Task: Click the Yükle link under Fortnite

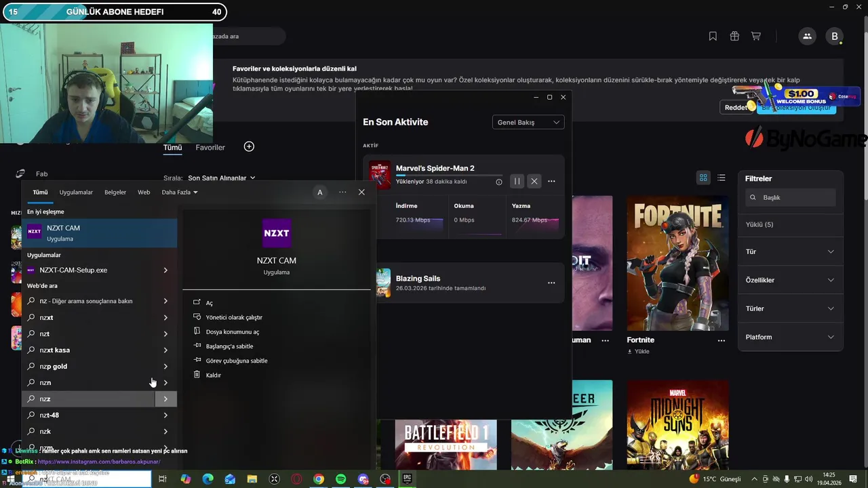Action: tap(638, 352)
